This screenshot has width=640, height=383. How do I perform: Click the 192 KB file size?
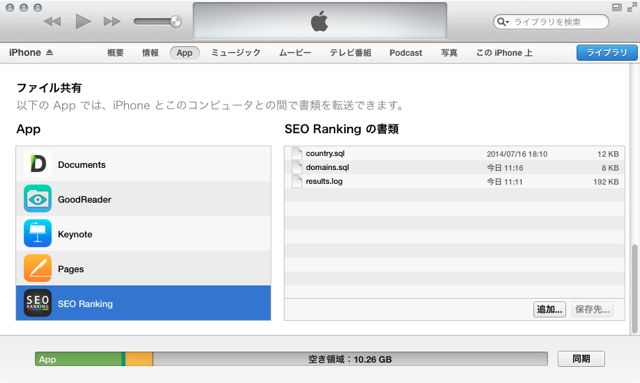click(606, 182)
